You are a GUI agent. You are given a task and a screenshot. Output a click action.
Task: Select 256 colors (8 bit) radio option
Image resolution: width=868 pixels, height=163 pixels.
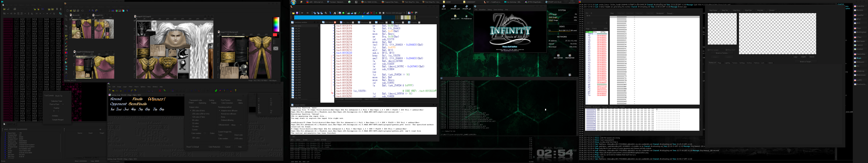click(197, 111)
